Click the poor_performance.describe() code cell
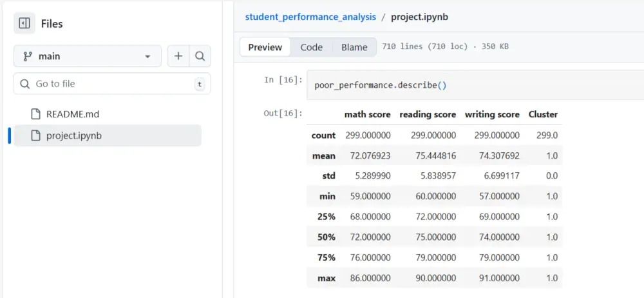Viewport: 644px width, 298px height. tap(475, 85)
